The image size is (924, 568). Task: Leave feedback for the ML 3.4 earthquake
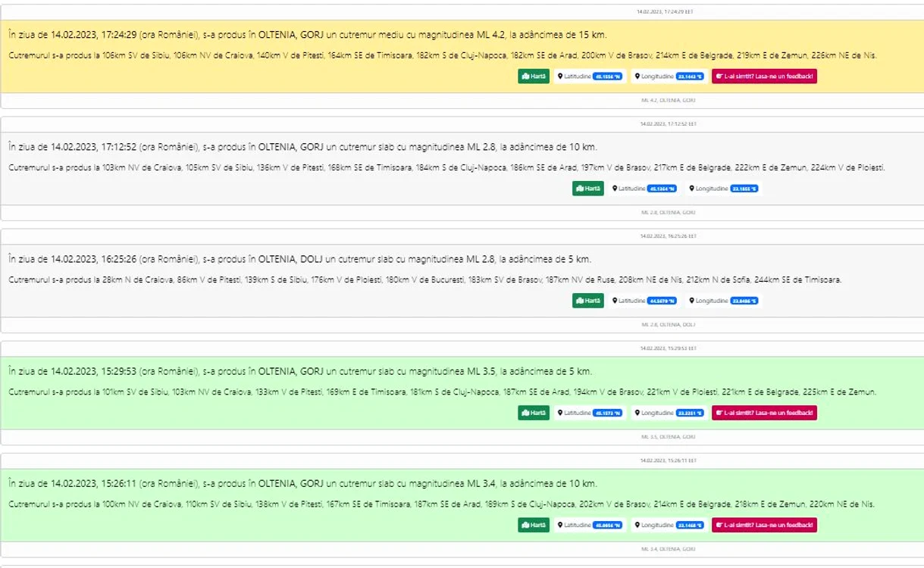[x=764, y=525]
